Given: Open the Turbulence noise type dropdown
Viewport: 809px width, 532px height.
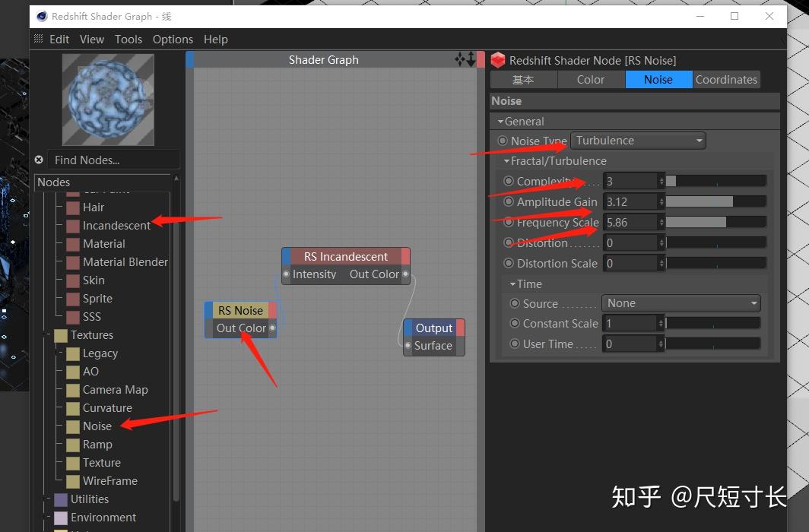Looking at the screenshot, I should 638,140.
